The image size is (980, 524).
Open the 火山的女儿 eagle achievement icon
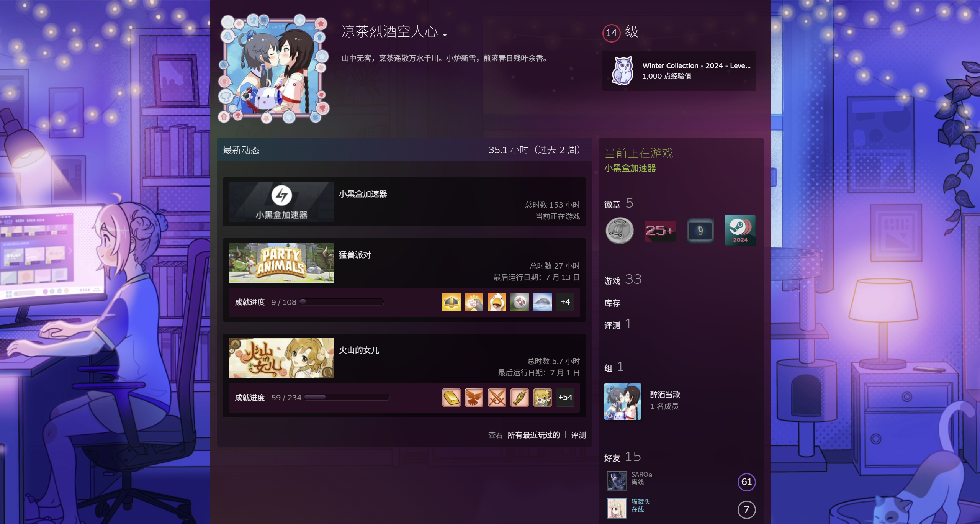pyautogui.click(x=474, y=398)
